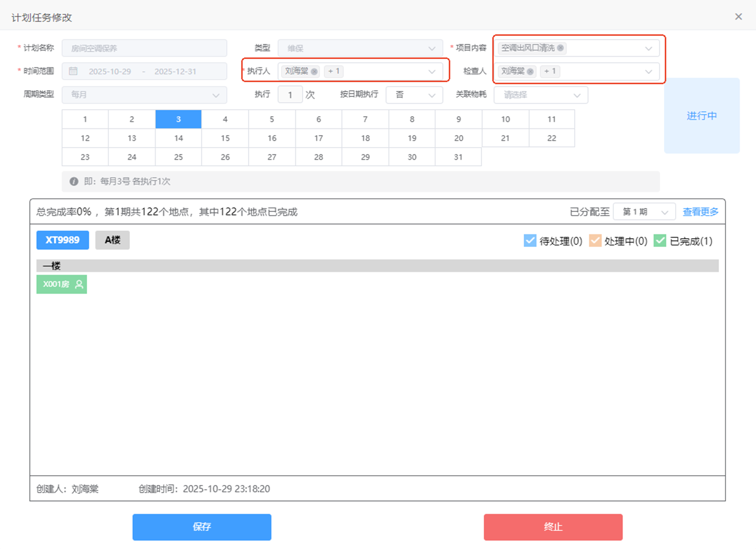This screenshot has width=756, height=549.
Task: Uncheck the 已完成(1) checkbox
Action: point(660,241)
